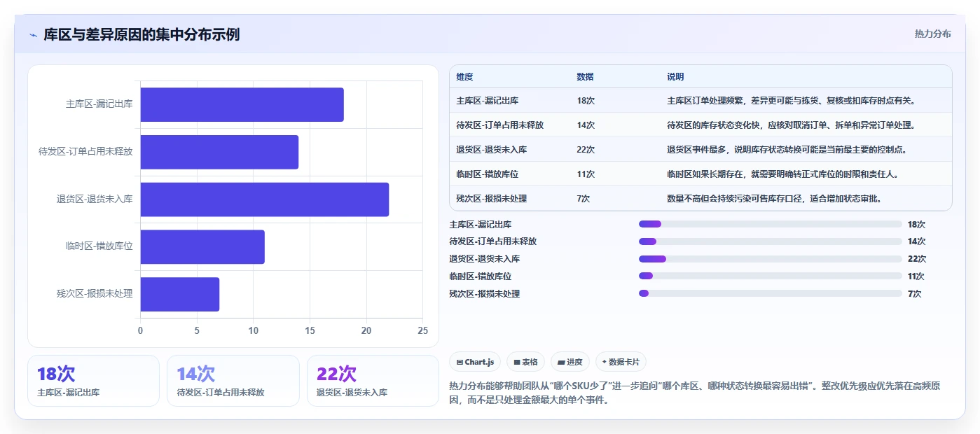Select the 数据卡片 tag chip
Viewport: 980px width, 434px height.
pyautogui.click(x=621, y=362)
